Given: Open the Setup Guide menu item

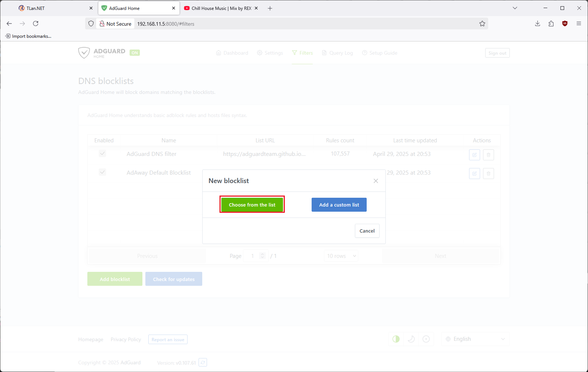Looking at the screenshot, I should 380,53.
